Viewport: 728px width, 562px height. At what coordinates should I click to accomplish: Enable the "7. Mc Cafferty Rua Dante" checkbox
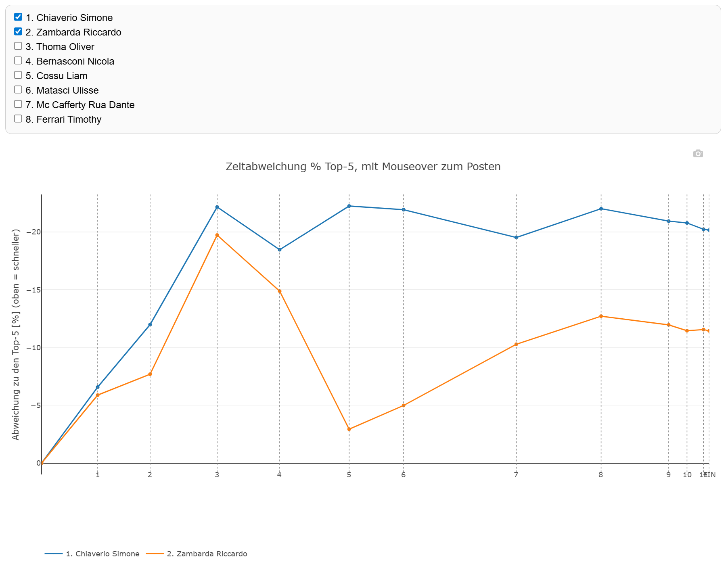pos(18,104)
